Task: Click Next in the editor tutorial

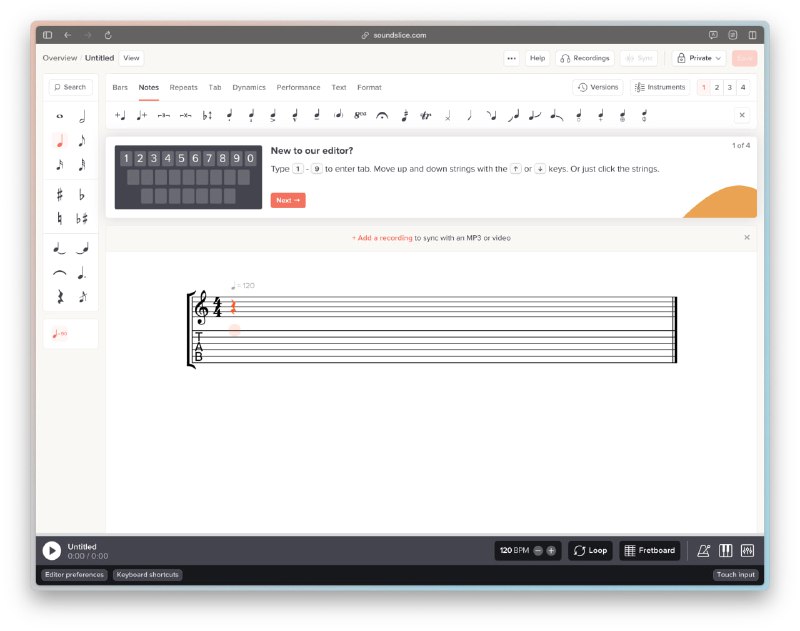Action: (288, 200)
